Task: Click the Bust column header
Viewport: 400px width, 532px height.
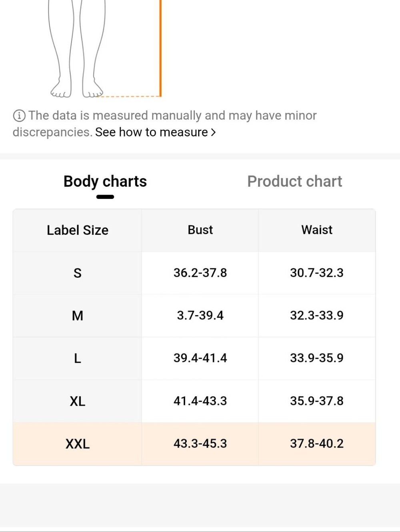Action: pos(200,230)
